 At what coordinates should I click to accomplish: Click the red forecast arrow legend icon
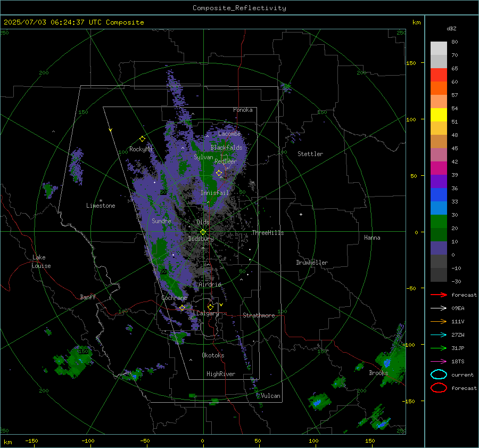coord(439,295)
